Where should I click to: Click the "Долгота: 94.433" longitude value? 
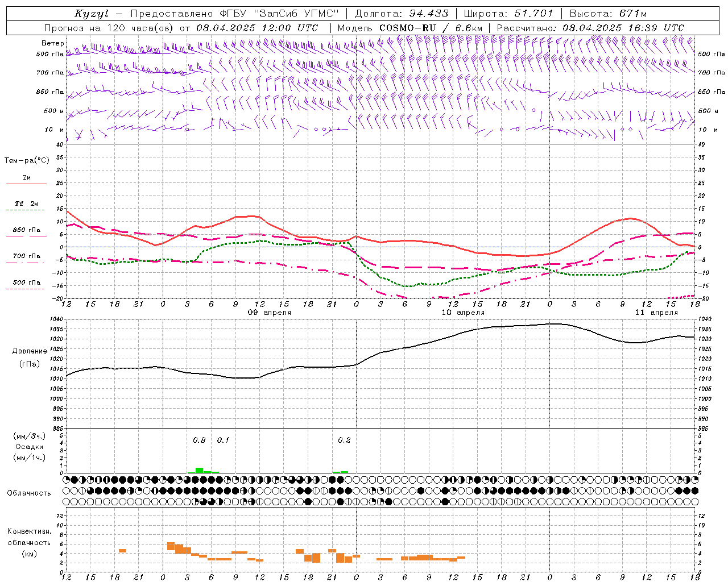click(402, 14)
